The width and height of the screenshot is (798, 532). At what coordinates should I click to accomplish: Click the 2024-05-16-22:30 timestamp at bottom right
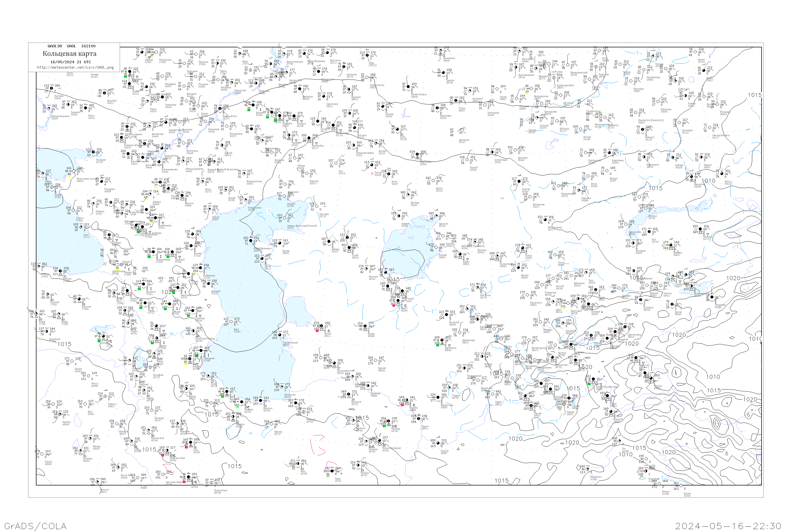pos(729,526)
